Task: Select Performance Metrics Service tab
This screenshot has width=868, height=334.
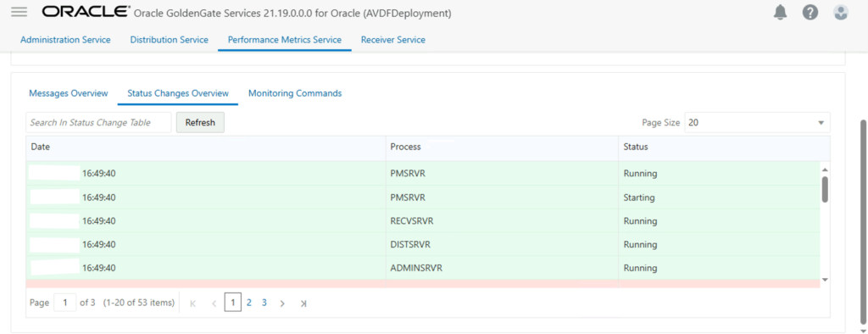Action: (285, 40)
